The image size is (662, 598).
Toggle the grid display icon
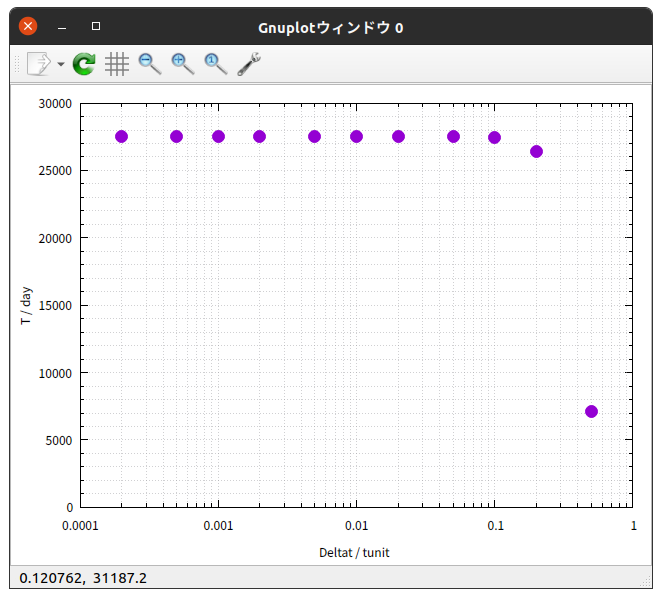tap(117, 64)
